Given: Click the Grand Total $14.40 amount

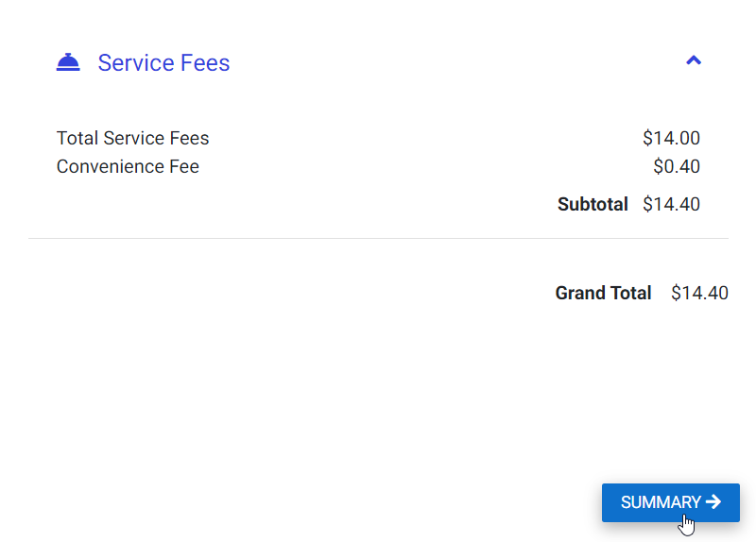Looking at the screenshot, I should click(699, 293).
